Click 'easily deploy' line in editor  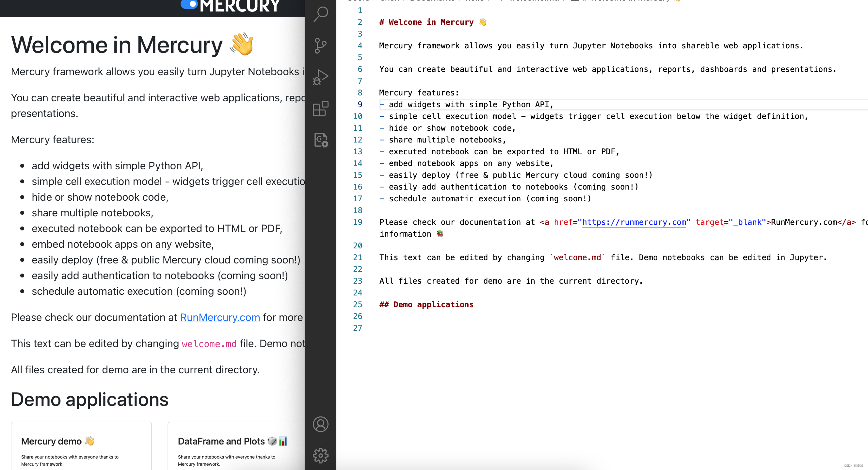pos(516,175)
